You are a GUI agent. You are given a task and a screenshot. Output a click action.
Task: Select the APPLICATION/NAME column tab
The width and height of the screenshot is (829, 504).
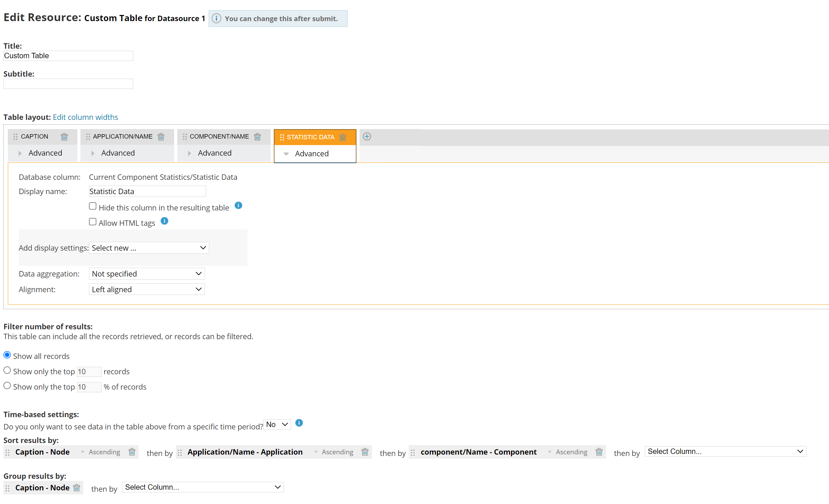pos(122,137)
